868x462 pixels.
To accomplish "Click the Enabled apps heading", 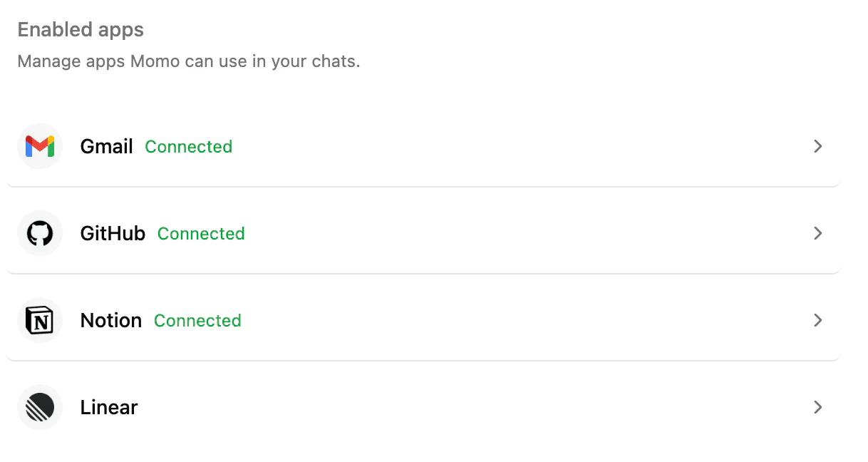I will (80, 30).
